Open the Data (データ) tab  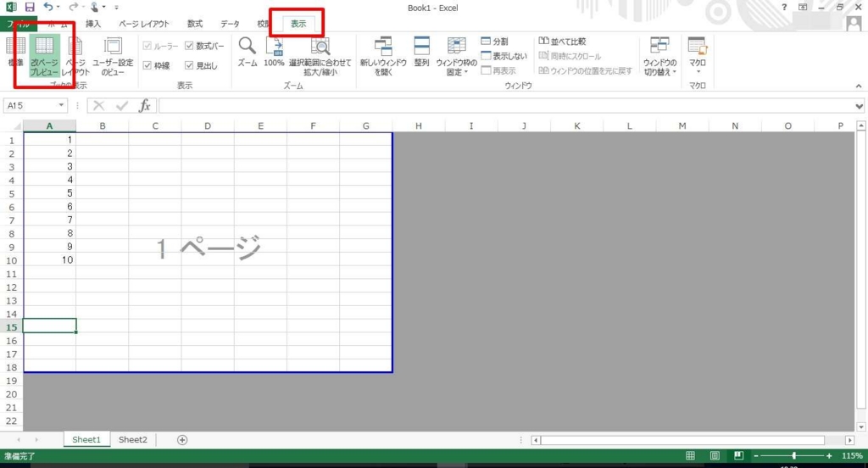pos(230,24)
